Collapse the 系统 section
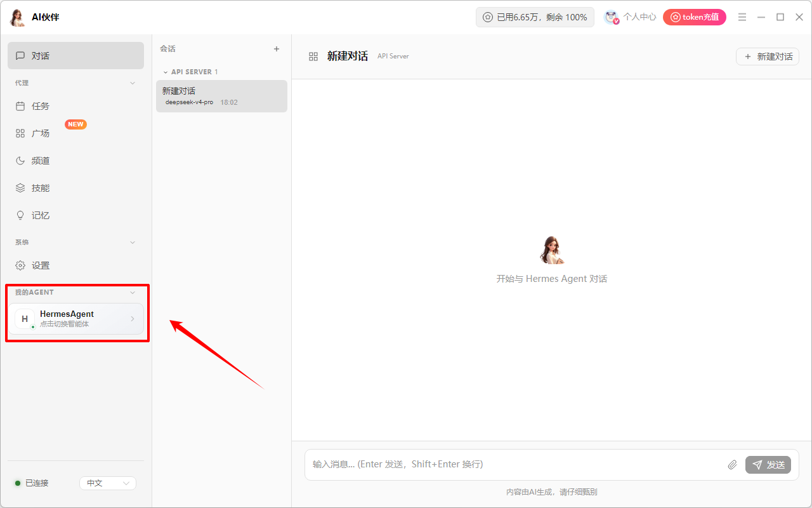 tap(133, 243)
